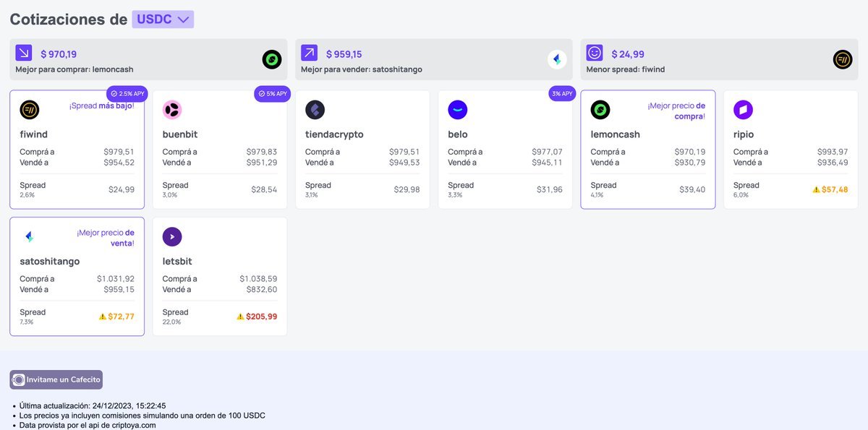Click the ripio exchange name
Image resolution: width=868 pixels, height=430 pixels.
[744, 134]
